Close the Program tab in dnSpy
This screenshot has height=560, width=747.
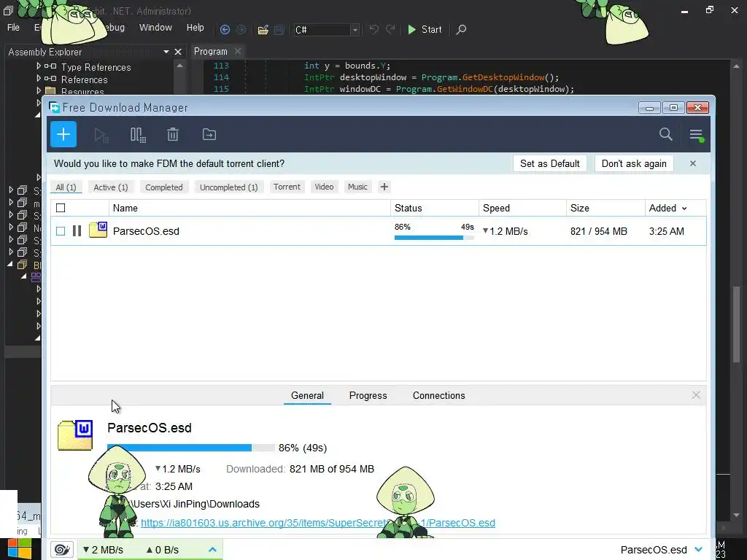[238, 52]
